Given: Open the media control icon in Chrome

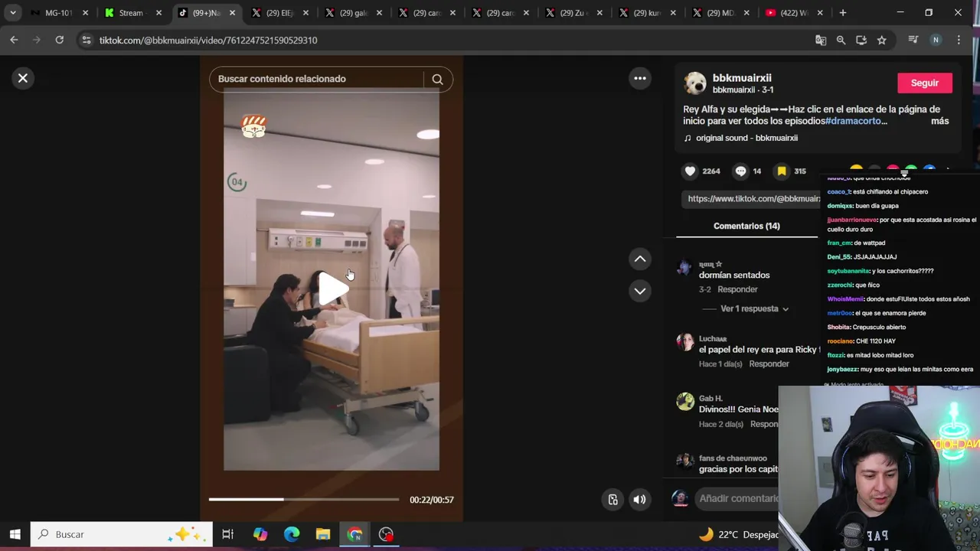Looking at the screenshot, I should point(913,40).
